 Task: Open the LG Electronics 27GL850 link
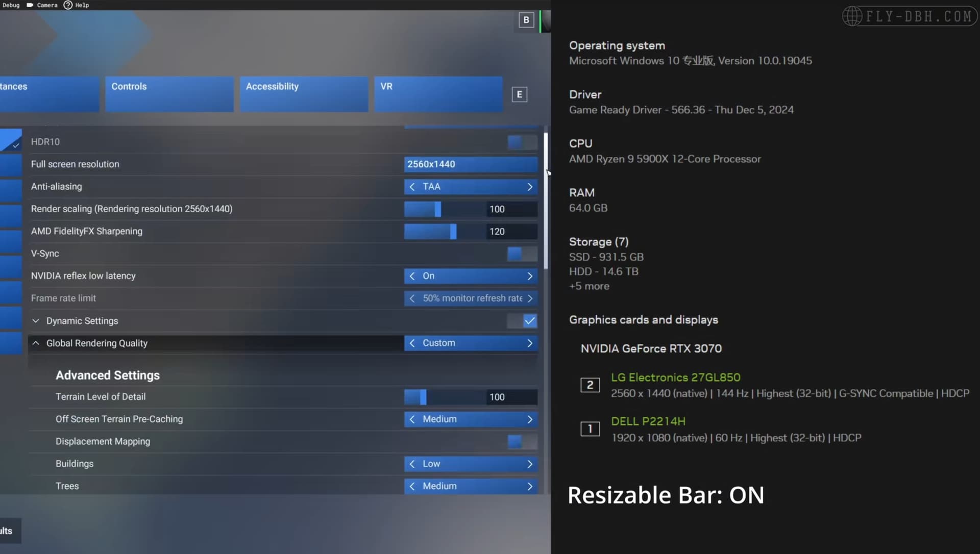coord(675,377)
